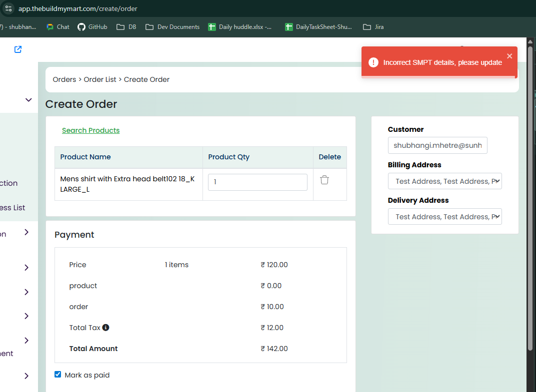This screenshot has width=536, height=392.
Task: Click the Customer email input field
Action: click(437, 145)
